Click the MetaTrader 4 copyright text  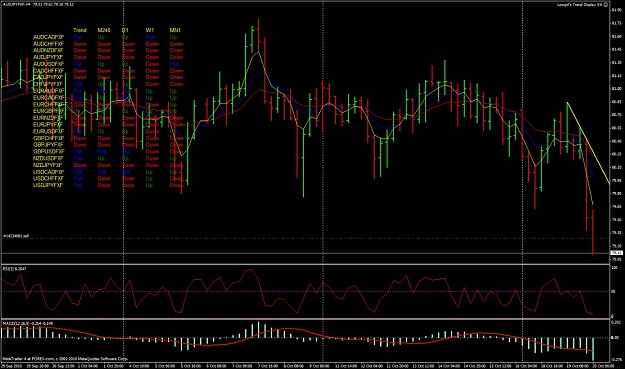pyautogui.click(x=65, y=359)
